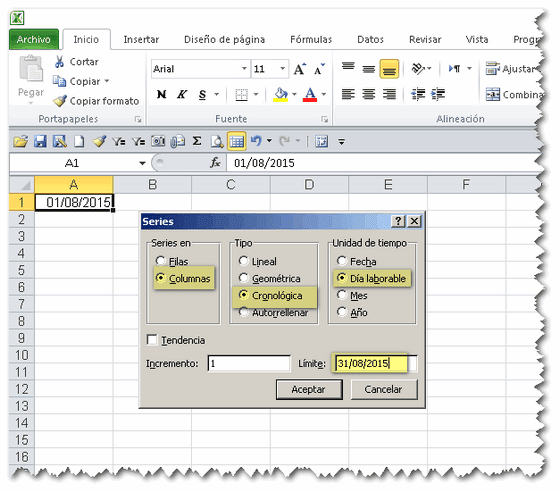Image resolution: width=560 pixels, height=492 pixels.
Task: Click the Pegar clipboard icon
Action: tap(31, 69)
